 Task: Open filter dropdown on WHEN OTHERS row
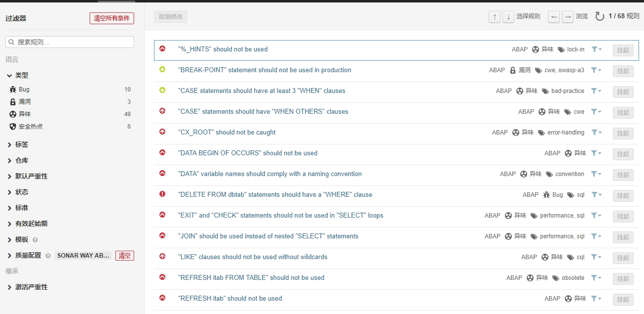pyautogui.click(x=596, y=112)
